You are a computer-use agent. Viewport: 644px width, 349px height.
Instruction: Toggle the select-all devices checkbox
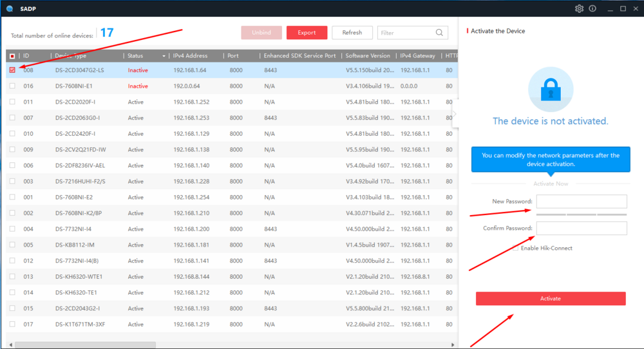(12, 56)
